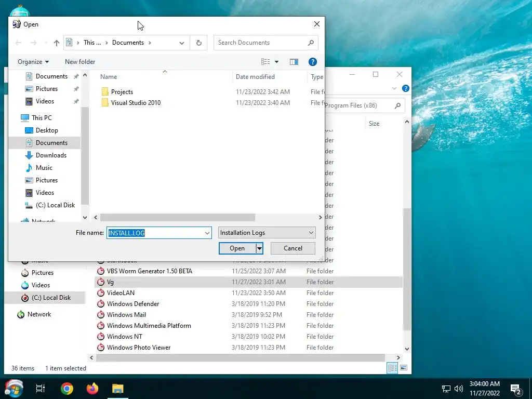Expand the File name history dropdown
Image resolution: width=532 pixels, height=399 pixels.
click(207, 233)
